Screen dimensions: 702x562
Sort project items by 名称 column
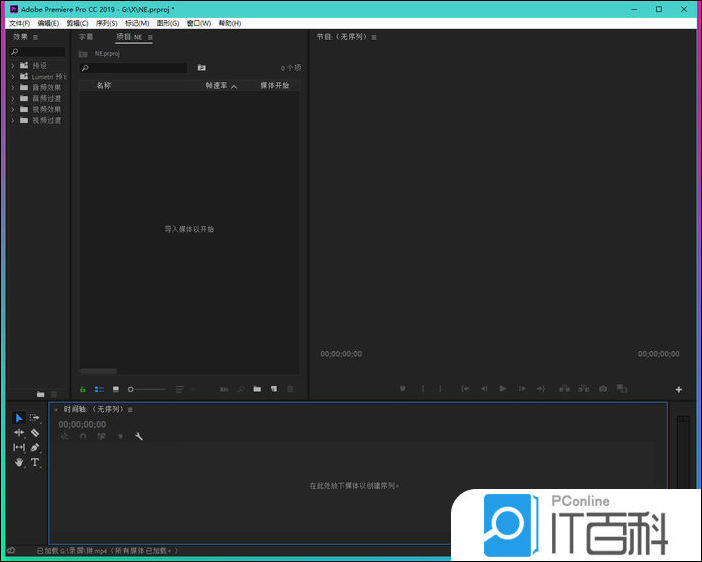click(x=104, y=86)
